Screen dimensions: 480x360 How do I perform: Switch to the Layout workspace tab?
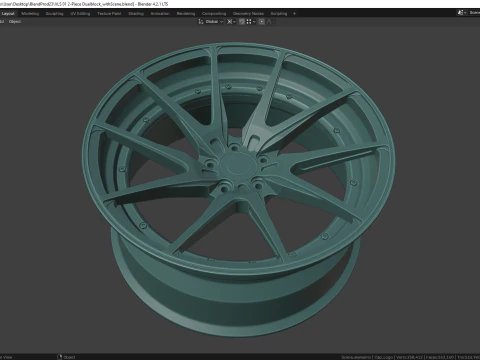(x=8, y=14)
